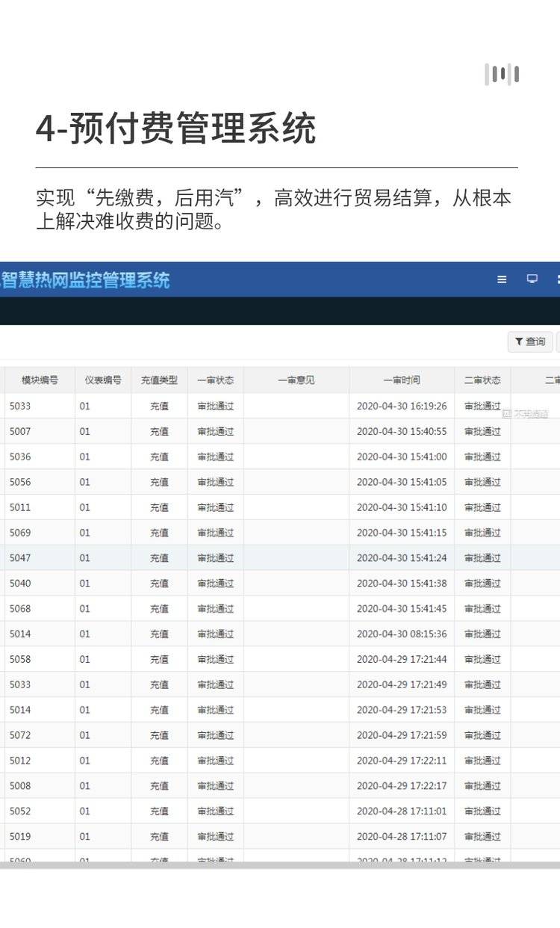Click the horizontal scrollbar below the table
The height and width of the screenshot is (928, 560).
(280, 865)
